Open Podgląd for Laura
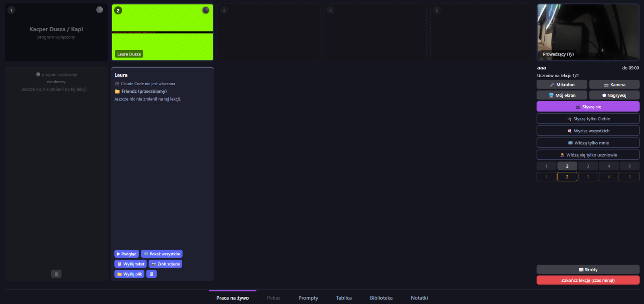Viewport: 644px width, 304px height. point(126,254)
